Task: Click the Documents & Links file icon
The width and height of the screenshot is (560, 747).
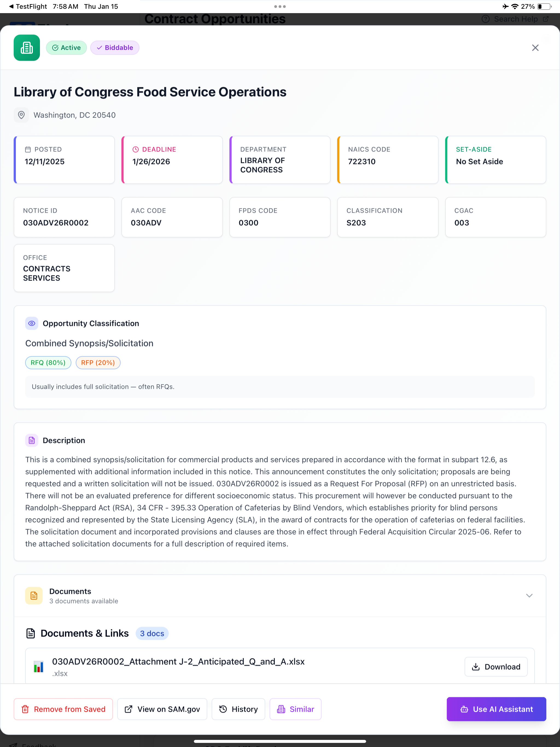Action: pos(31,634)
